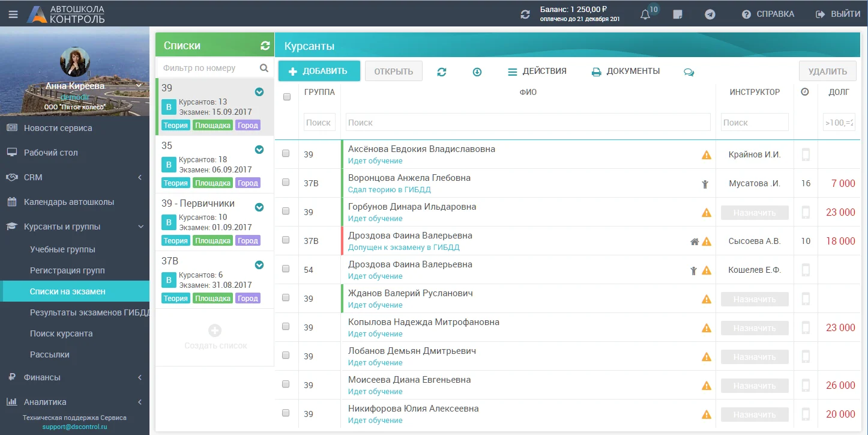The height and width of the screenshot is (435, 868).
Task: Open the ДЕЙСТВИЯ actions menu
Action: (537, 71)
